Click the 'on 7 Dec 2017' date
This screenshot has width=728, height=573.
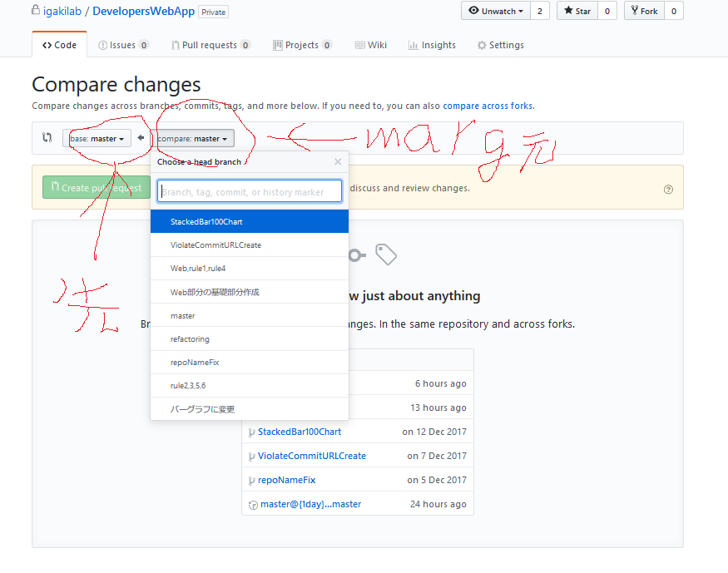pos(437,456)
